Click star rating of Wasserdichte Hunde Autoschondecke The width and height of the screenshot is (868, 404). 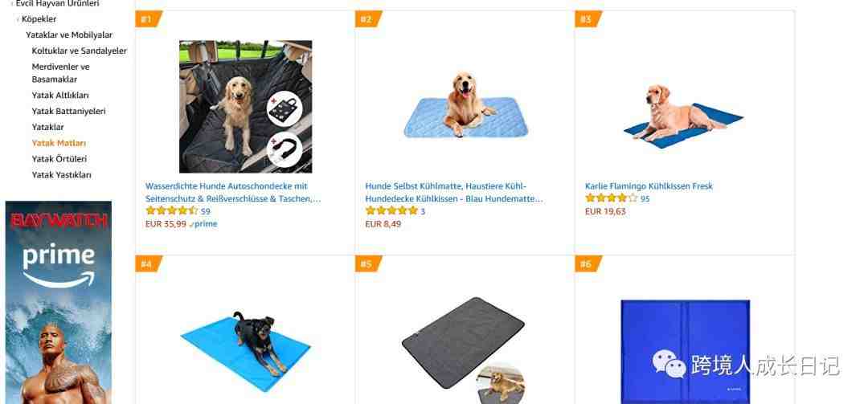click(172, 211)
